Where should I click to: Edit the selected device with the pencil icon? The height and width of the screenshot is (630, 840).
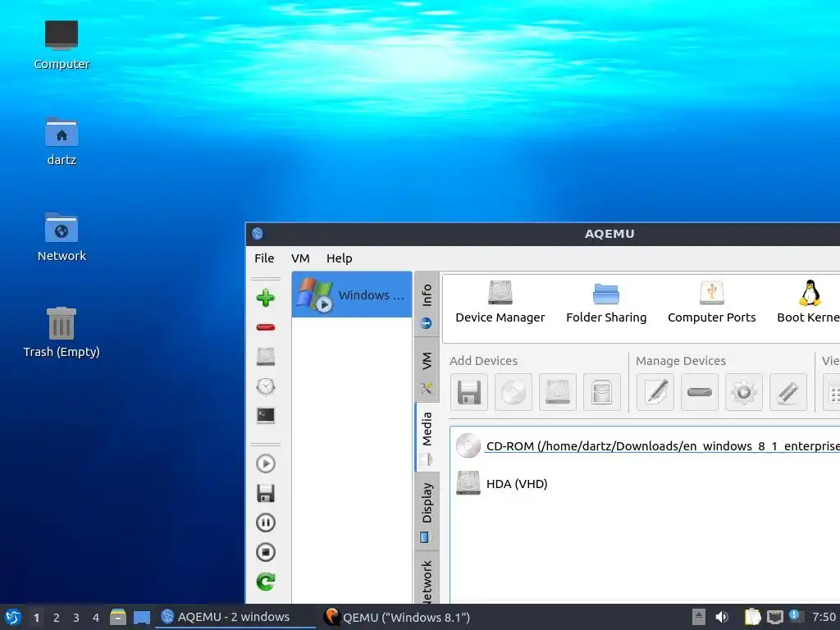tap(655, 392)
